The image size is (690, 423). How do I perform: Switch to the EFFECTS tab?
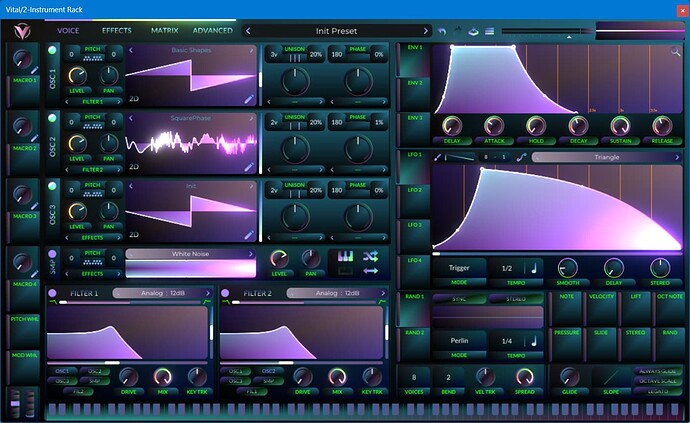(117, 30)
